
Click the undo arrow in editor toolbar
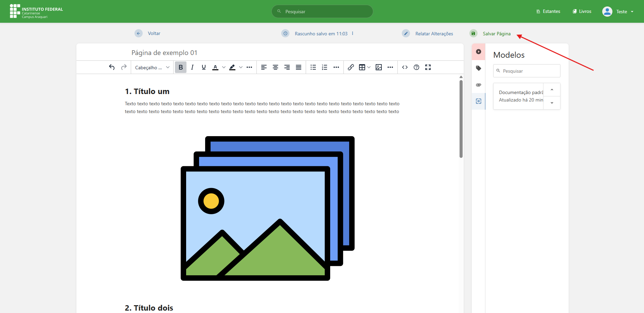112,67
